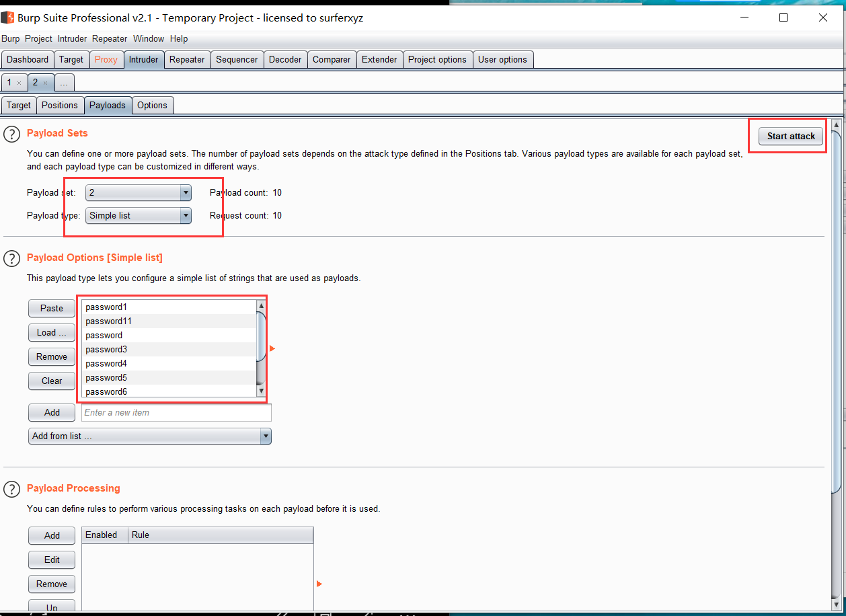Open the Project menu
Screen dimensions: 846x616
tap(38, 39)
